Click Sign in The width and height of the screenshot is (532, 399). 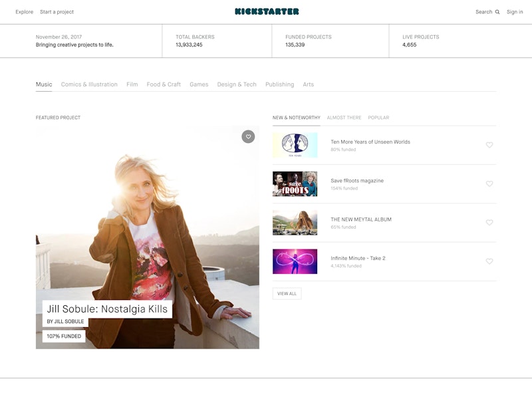(515, 12)
